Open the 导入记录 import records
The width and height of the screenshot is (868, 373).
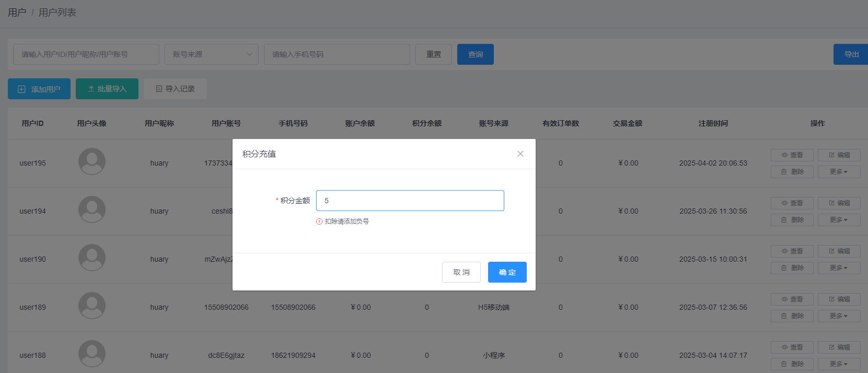tap(175, 89)
